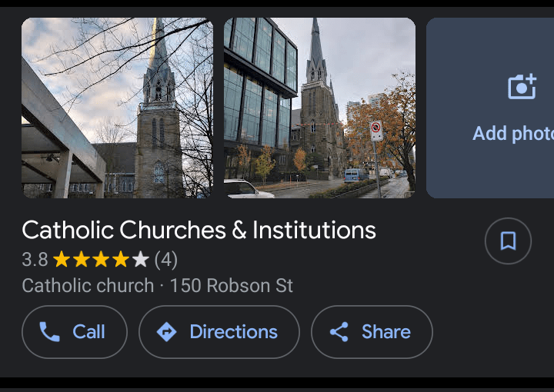Tap the camera plus icon
The height and width of the screenshot is (392, 554).
(x=522, y=86)
